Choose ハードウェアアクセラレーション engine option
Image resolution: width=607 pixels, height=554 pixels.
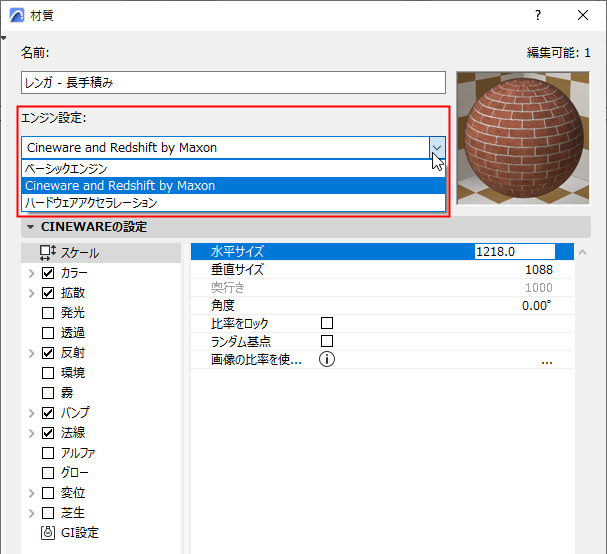[x=233, y=202]
